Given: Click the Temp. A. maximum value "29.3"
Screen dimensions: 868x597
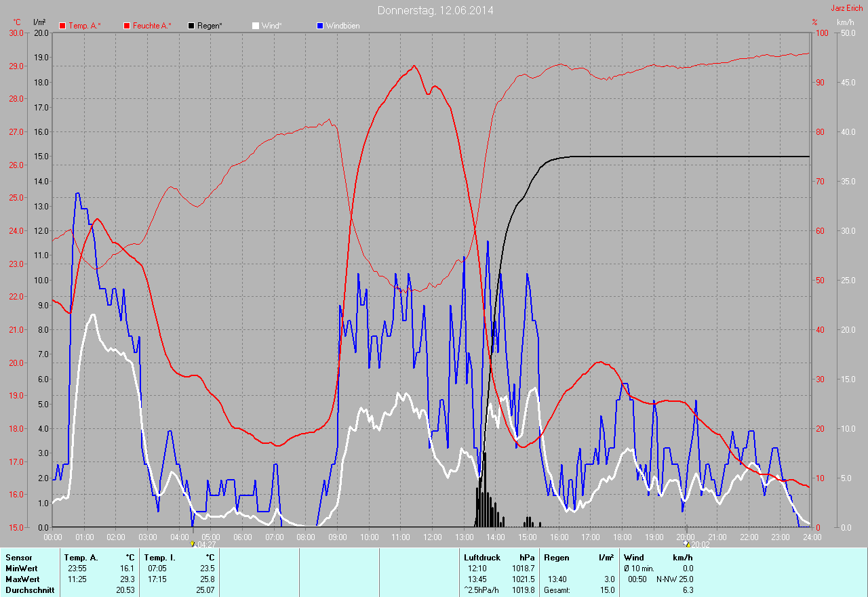Looking at the screenshot, I should 127,579.
